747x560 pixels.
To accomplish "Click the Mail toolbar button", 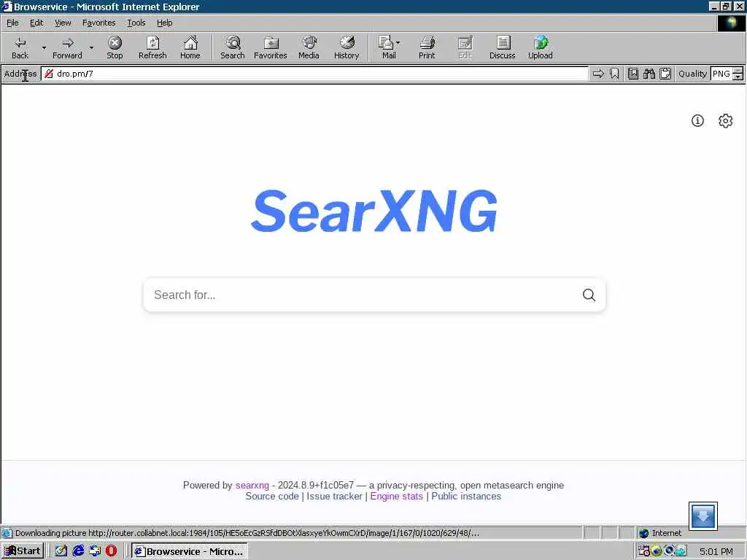I will 387,47.
